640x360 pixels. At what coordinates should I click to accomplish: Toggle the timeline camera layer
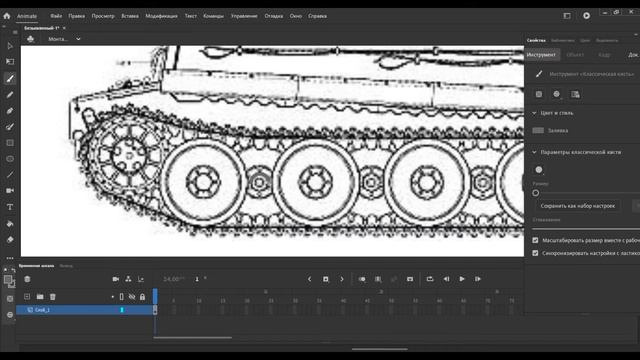(x=116, y=279)
